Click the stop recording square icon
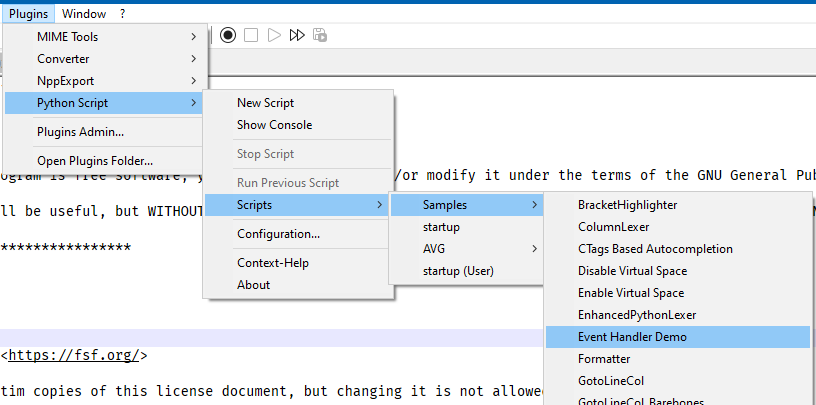The height and width of the screenshot is (405, 816). tap(251, 35)
